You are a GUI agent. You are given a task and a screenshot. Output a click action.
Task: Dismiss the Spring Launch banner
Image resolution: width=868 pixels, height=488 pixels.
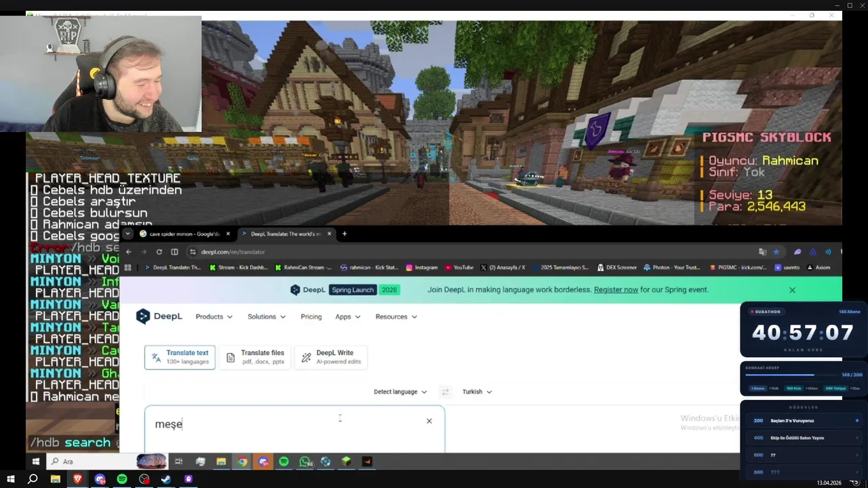click(x=792, y=289)
